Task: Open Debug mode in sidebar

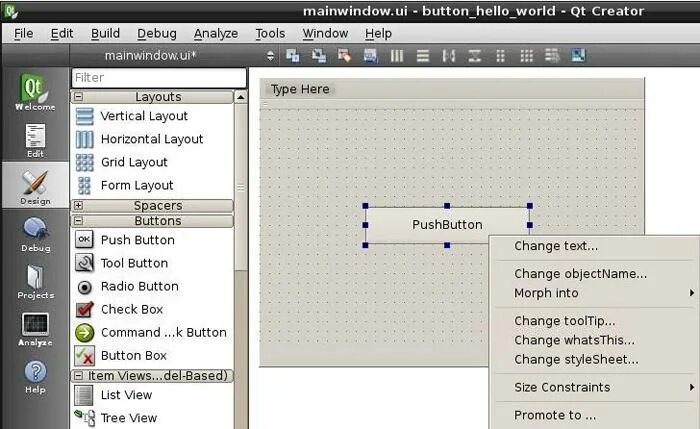Action: pos(35,234)
